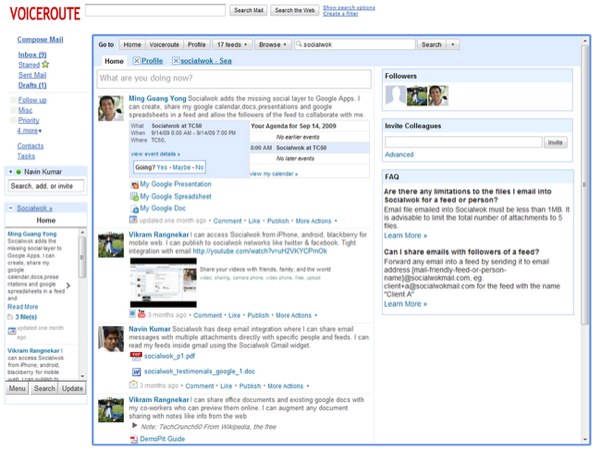
Task: Click the Word icon for socialwok_testimonials_google_1.doc
Action: click(136, 372)
